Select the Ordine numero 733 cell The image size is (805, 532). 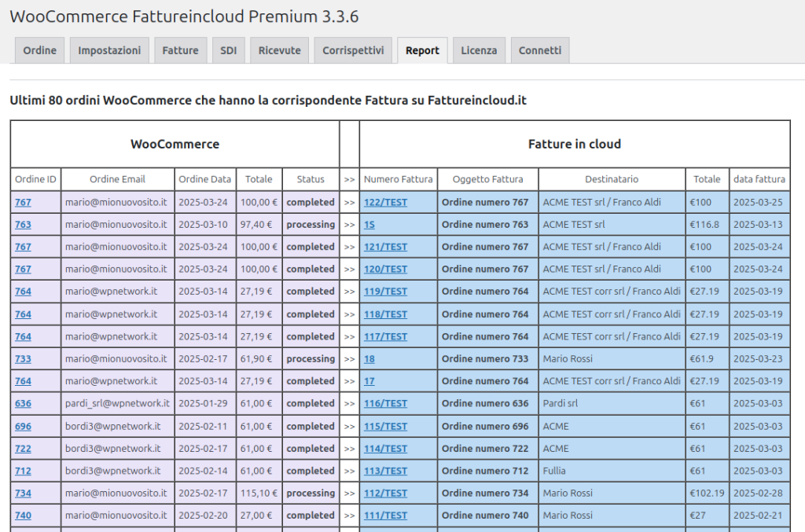487,359
